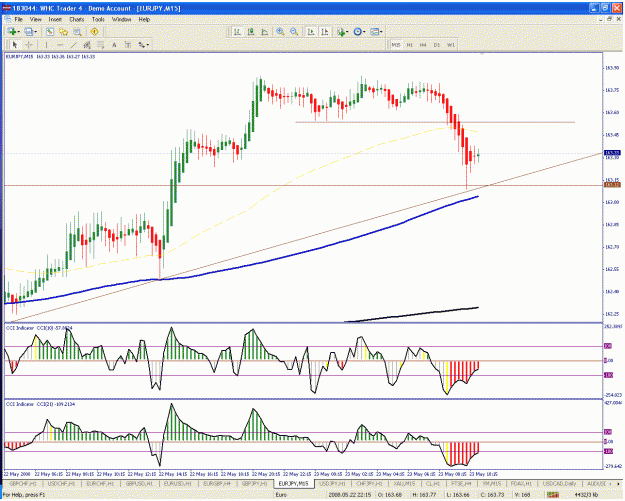Zoom out on the chart
The width and height of the screenshot is (625, 501).
294,31
